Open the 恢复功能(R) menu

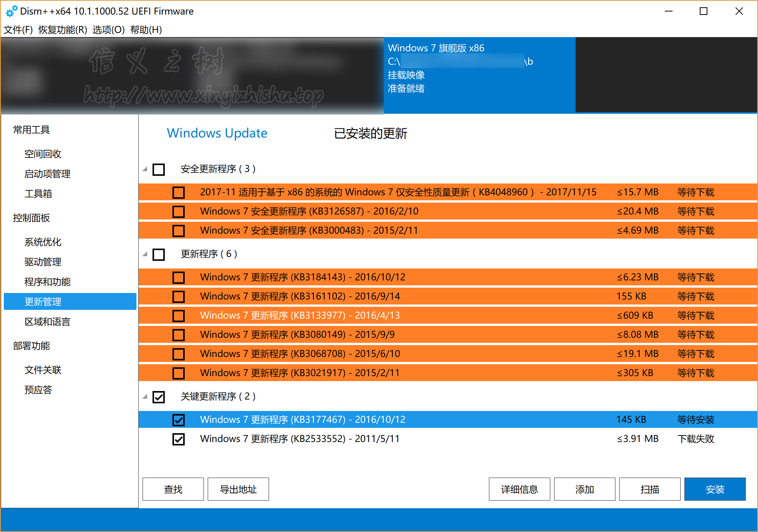(63, 29)
